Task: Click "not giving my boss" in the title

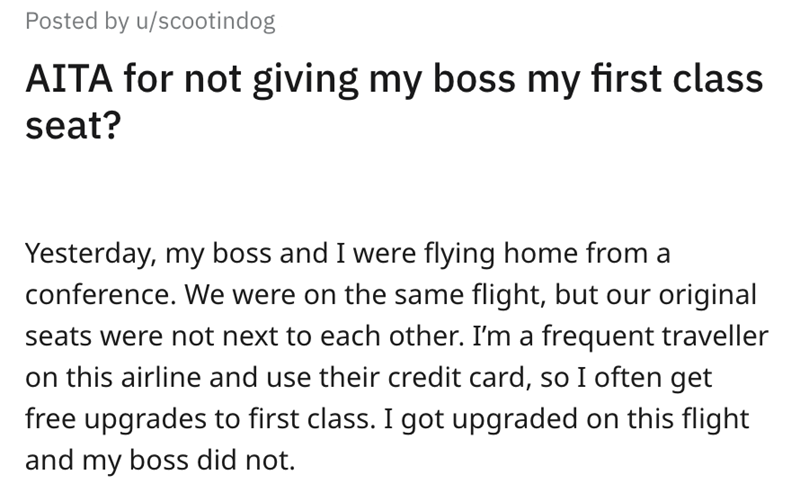Action: click(x=298, y=79)
